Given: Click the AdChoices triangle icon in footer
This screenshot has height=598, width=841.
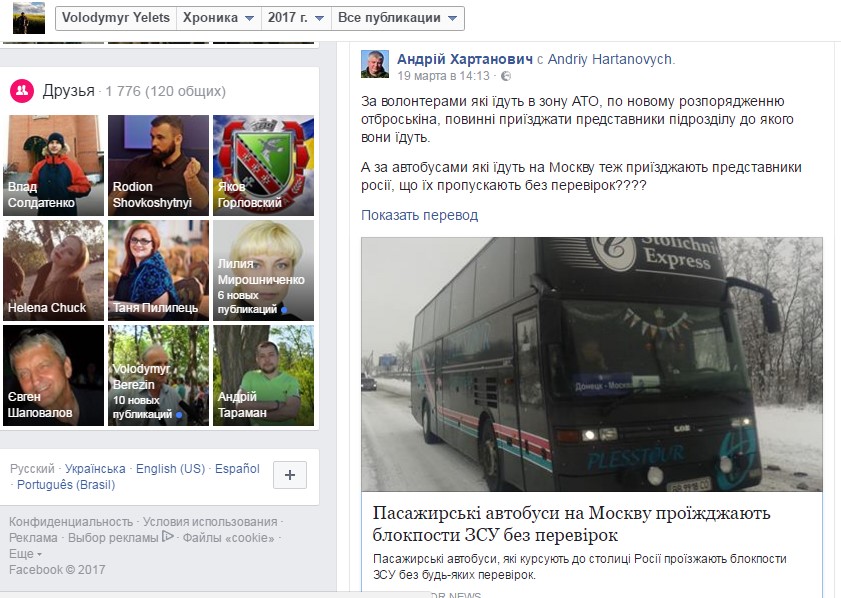Looking at the screenshot, I should click(x=168, y=536).
